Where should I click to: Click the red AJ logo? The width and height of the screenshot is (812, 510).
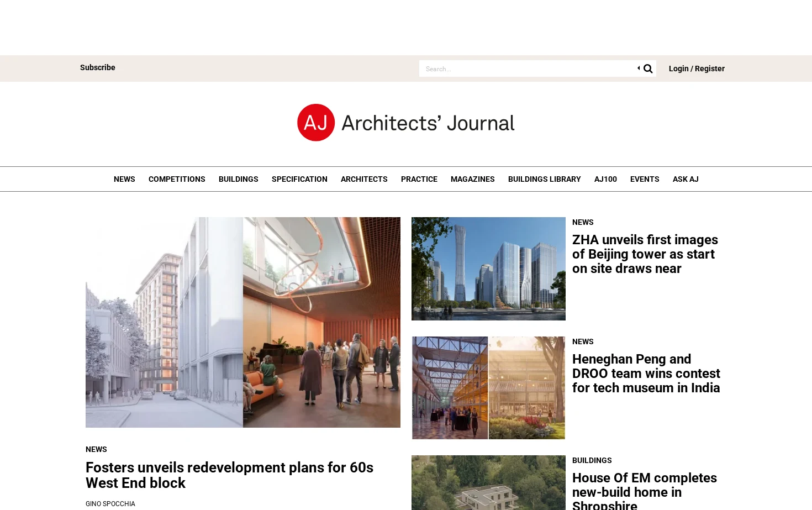pos(316,123)
